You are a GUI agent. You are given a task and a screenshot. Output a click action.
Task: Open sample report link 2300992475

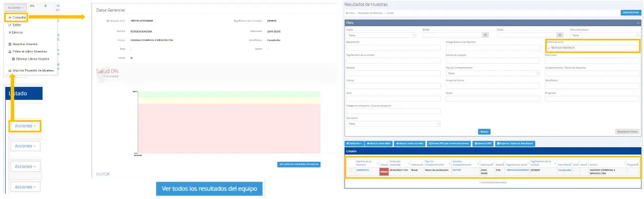(x=363, y=170)
